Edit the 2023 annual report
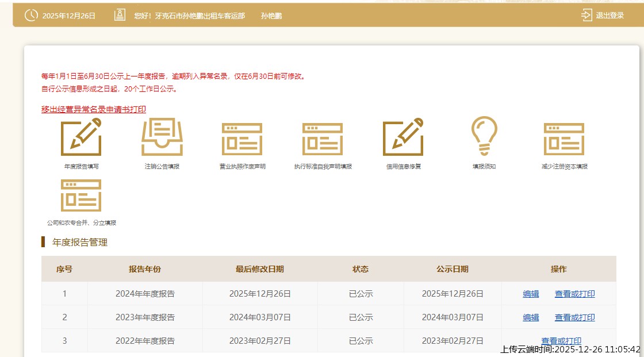 (x=530, y=317)
